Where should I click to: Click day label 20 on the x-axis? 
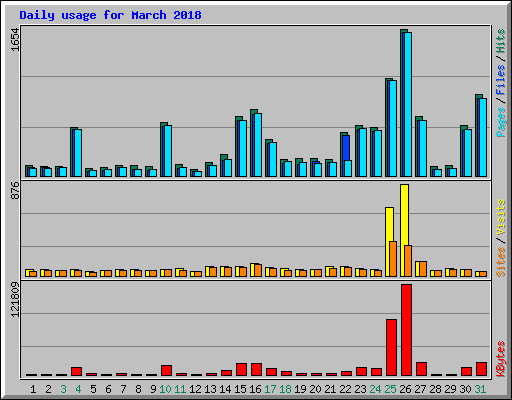tap(315, 389)
